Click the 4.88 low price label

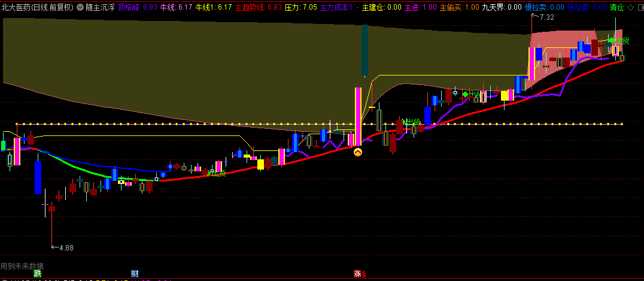click(x=66, y=247)
